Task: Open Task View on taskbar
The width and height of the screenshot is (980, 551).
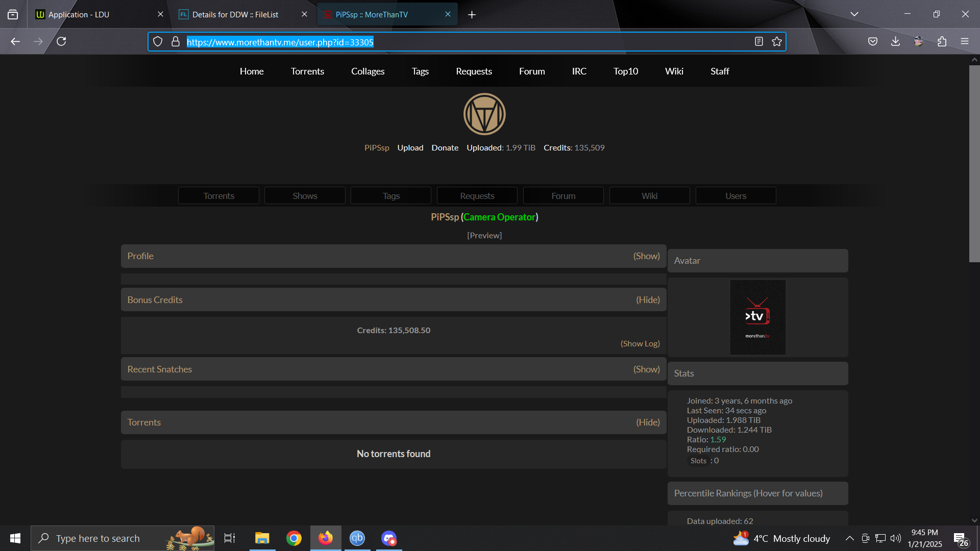Action: click(x=230, y=538)
